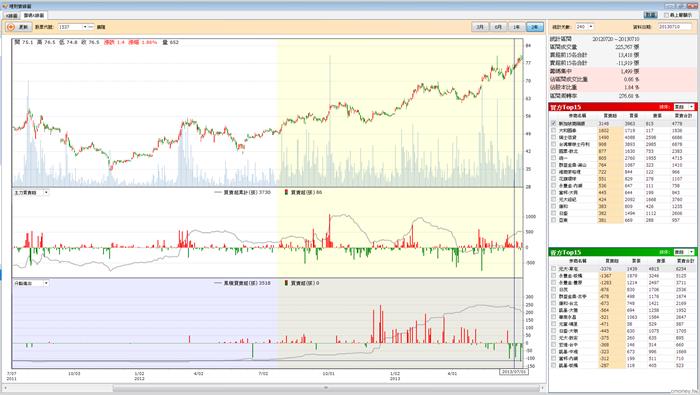Screen dimensions: 700x395
Task: Check the seller row with net -3376
Action: pyautogui.click(x=554, y=269)
